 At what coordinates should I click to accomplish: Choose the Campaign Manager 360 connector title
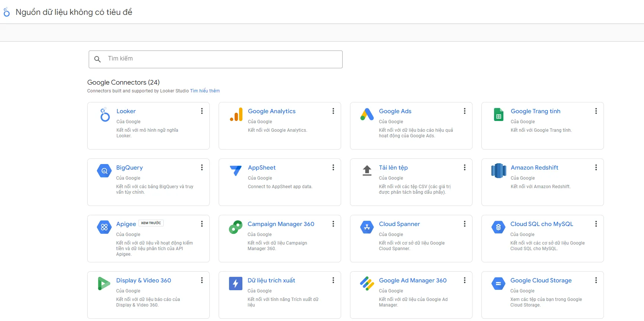[281, 224]
